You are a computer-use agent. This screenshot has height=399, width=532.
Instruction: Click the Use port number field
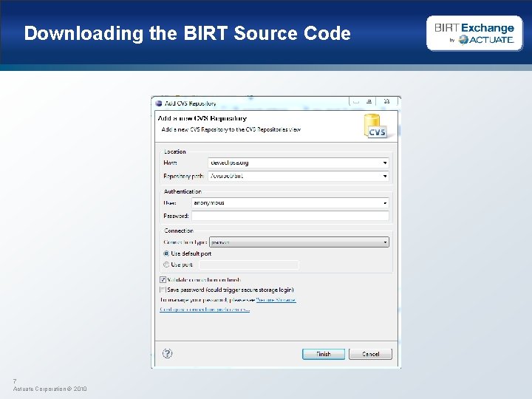(x=249, y=265)
